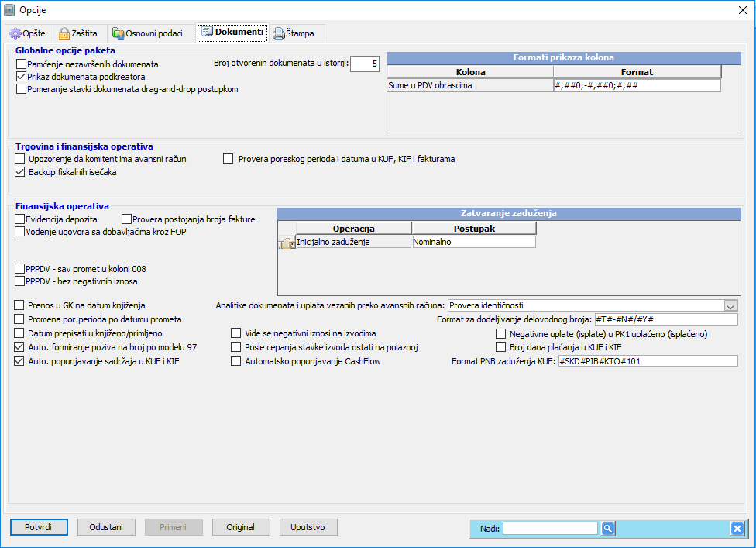Tick PPPDV - bez negativnih iznosa
Image resolution: width=756 pixels, height=548 pixels.
pos(20,281)
